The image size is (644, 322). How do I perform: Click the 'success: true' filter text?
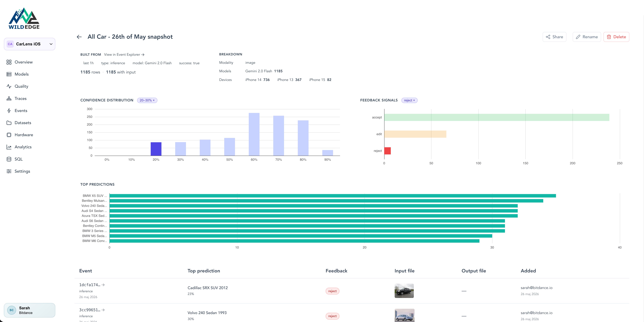[189, 63]
